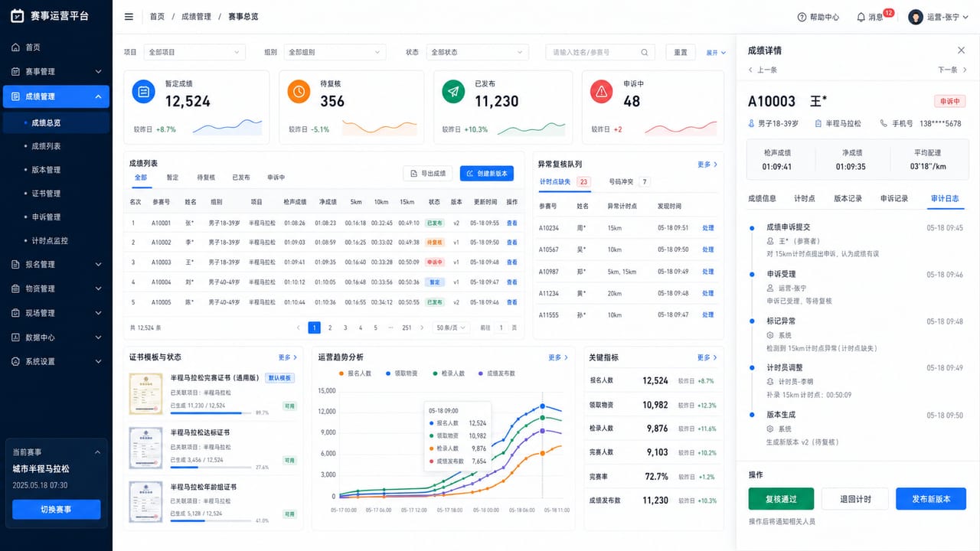Screen dimensions: 980x551
Task: Open the 全部状态 status dropdown
Action: (x=477, y=52)
